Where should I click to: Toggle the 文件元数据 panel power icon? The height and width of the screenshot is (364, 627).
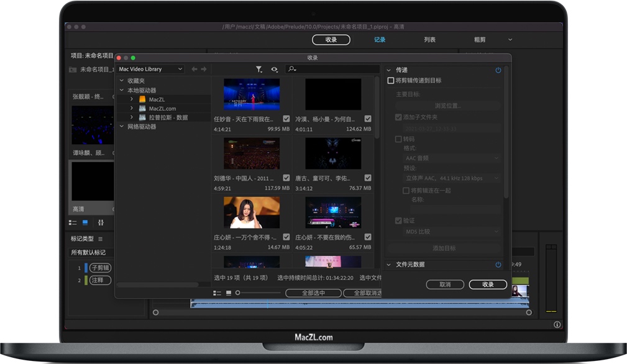point(498,264)
